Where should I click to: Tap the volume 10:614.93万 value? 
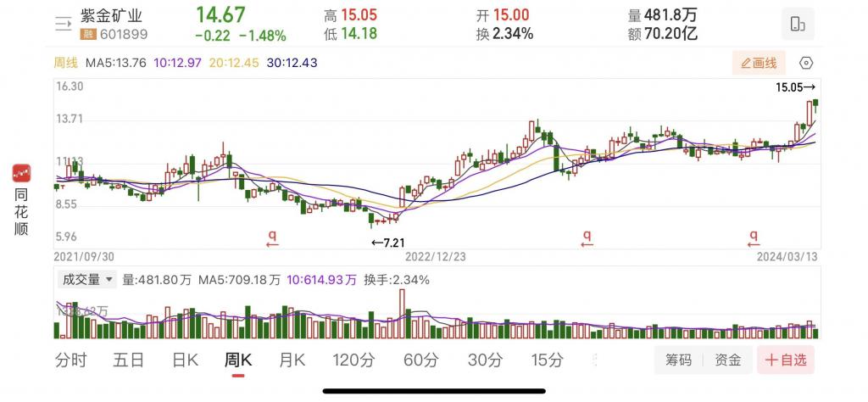pos(321,280)
